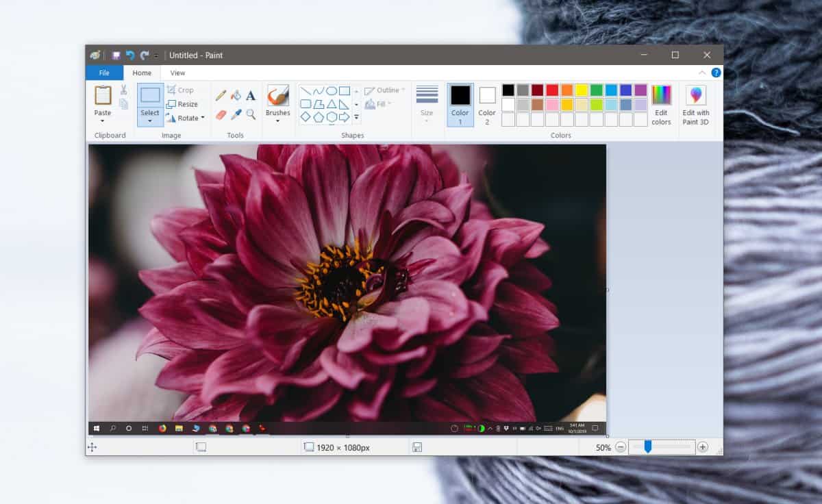The width and height of the screenshot is (822, 504).
Task: Pick the Text tool
Action: (x=251, y=94)
